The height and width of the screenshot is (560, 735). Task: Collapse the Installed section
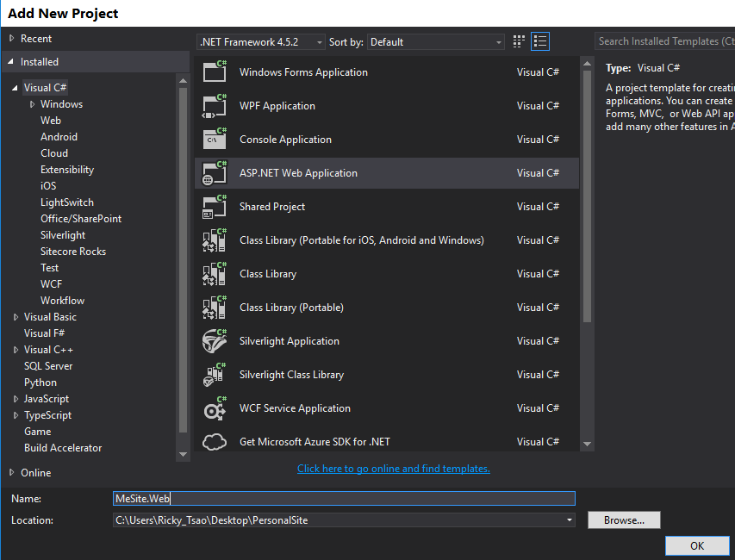point(11,61)
